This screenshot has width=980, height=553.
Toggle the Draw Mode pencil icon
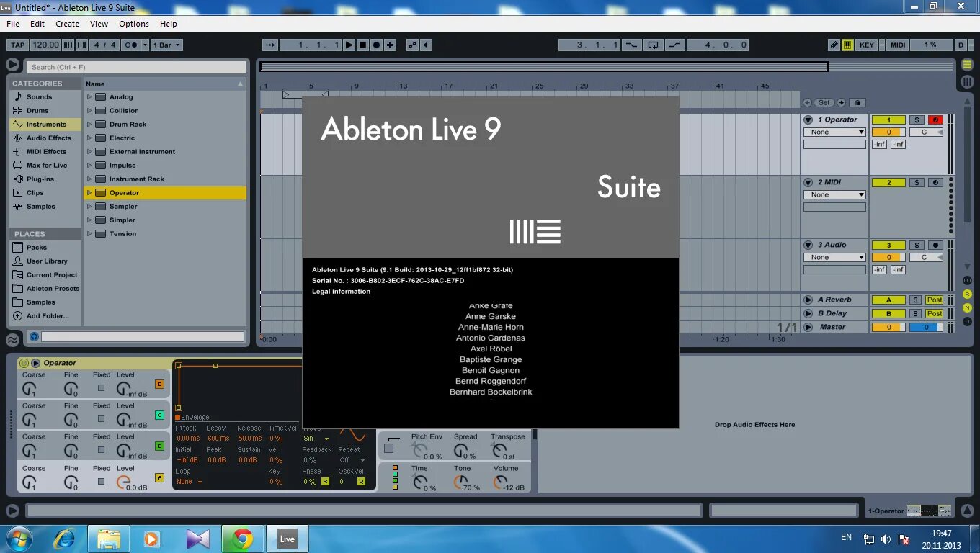(834, 45)
